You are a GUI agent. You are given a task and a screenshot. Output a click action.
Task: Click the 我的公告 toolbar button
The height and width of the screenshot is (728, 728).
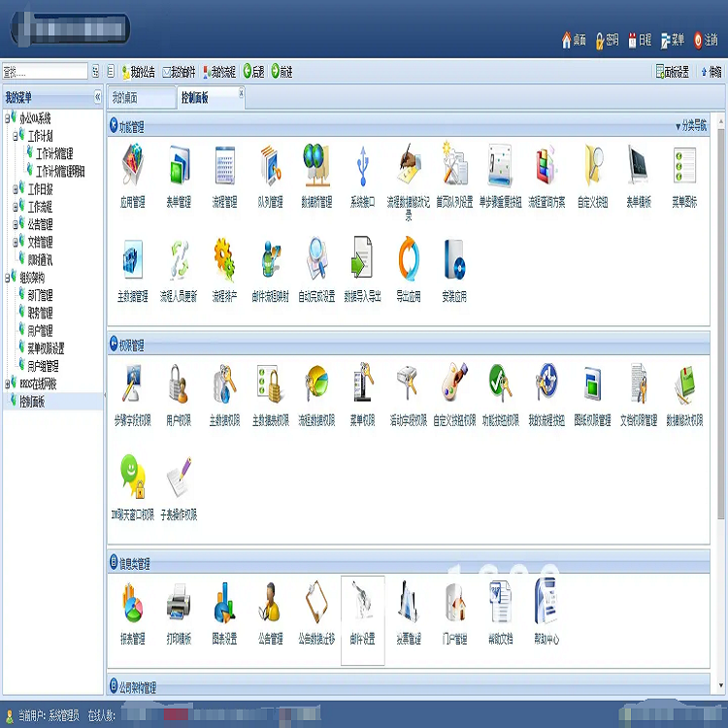[137, 72]
